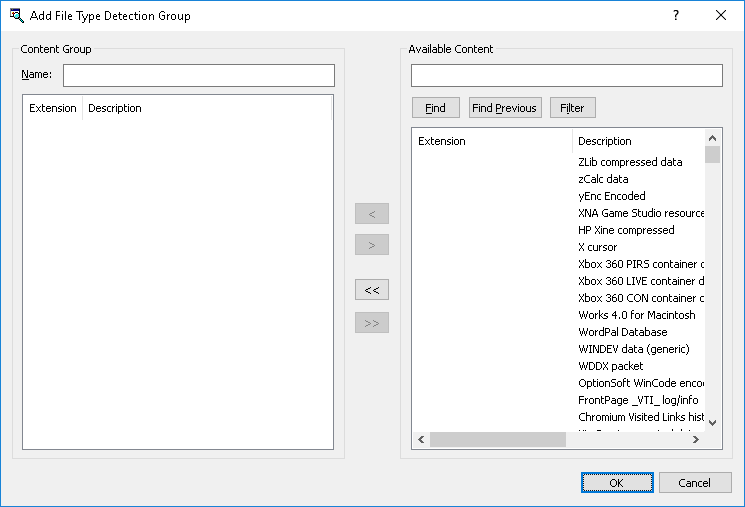The width and height of the screenshot is (745, 507).
Task: Click the move left (<) arrow button
Action: (x=372, y=214)
